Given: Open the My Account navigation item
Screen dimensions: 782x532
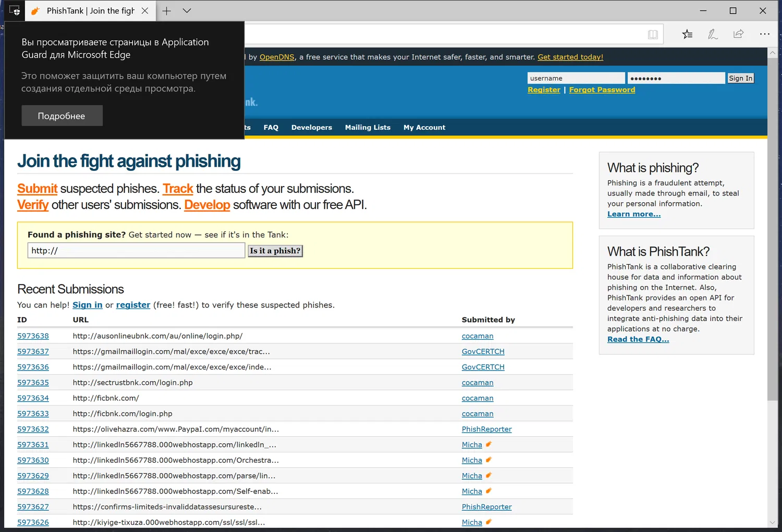Looking at the screenshot, I should tap(424, 127).
